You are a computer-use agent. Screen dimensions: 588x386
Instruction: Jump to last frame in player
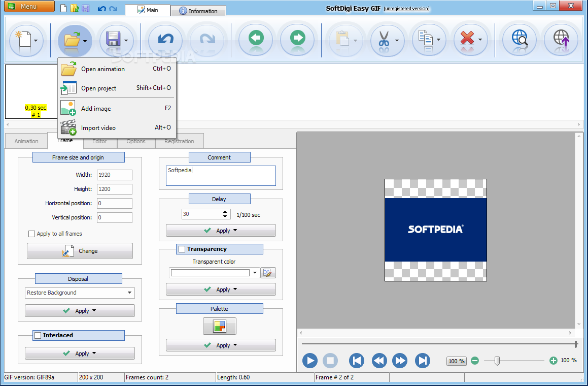click(422, 361)
